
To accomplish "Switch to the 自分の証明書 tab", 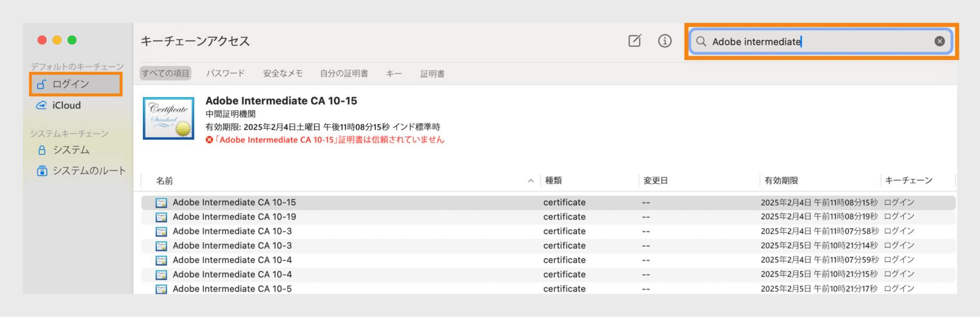I will coord(344,74).
